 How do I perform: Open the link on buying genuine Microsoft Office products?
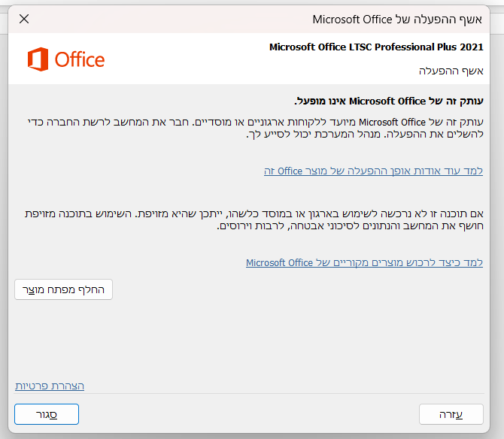[x=364, y=262]
